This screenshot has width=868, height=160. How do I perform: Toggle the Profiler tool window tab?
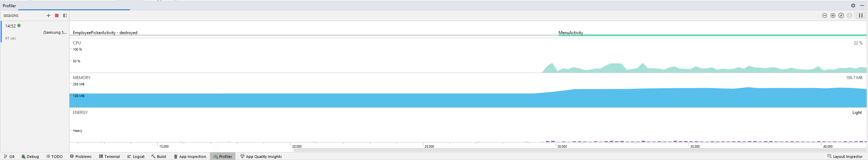[x=223, y=157]
